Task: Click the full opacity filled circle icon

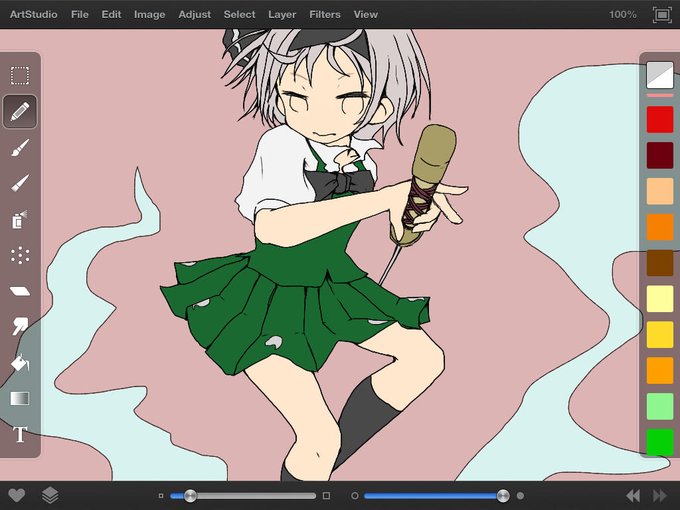Action: pyautogui.click(x=520, y=496)
